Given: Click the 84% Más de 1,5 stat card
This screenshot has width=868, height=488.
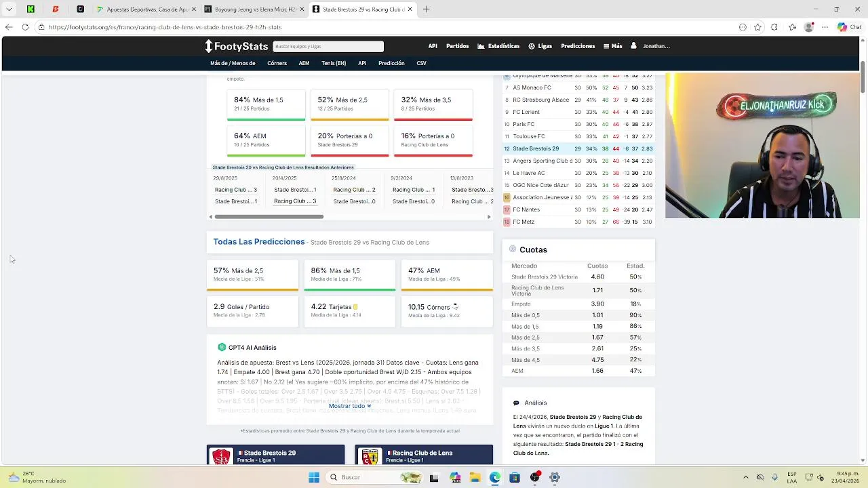Looking at the screenshot, I should pyautogui.click(x=266, y=104).
